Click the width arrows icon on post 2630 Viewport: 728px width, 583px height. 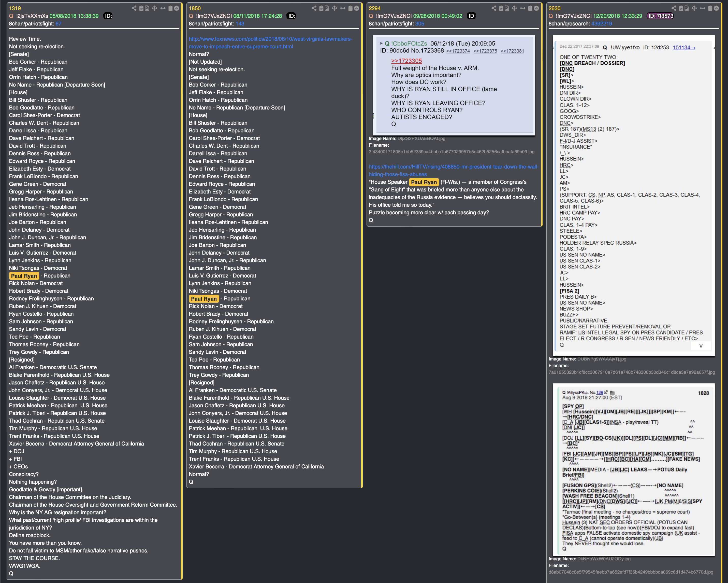click(x=703, y=8)
